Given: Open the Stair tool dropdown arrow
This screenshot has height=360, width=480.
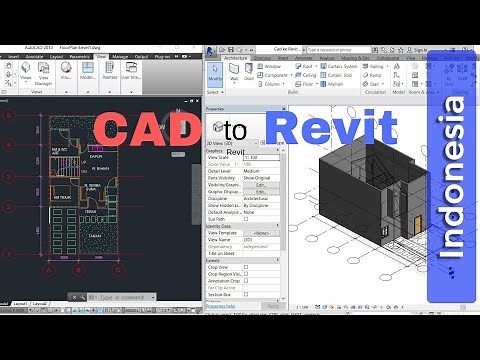Looking at the screenshot, I should click(x=383, y=84).
